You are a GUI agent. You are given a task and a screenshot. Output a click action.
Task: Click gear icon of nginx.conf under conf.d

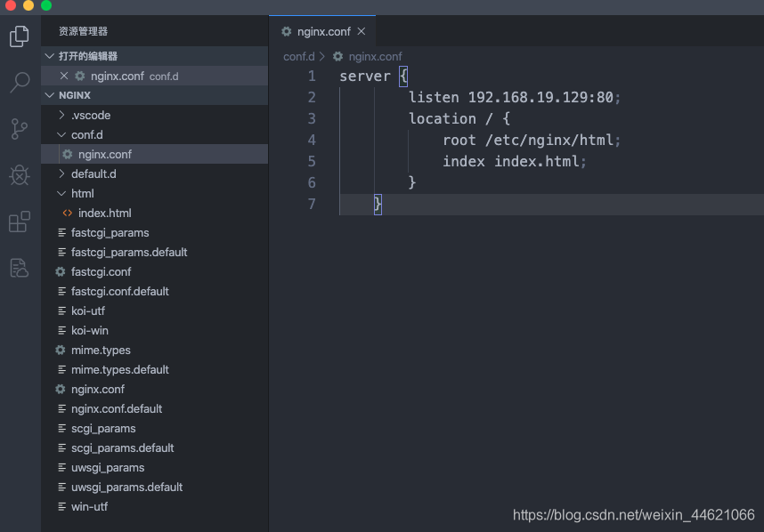68,154
